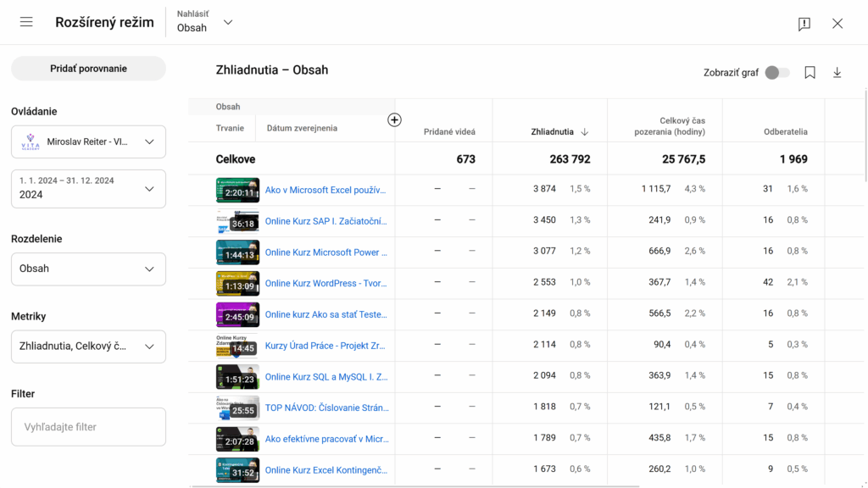The image size is (868, 488).
Task: Click the horizontal scrollbar below table
Action: [x=415, y=486]
